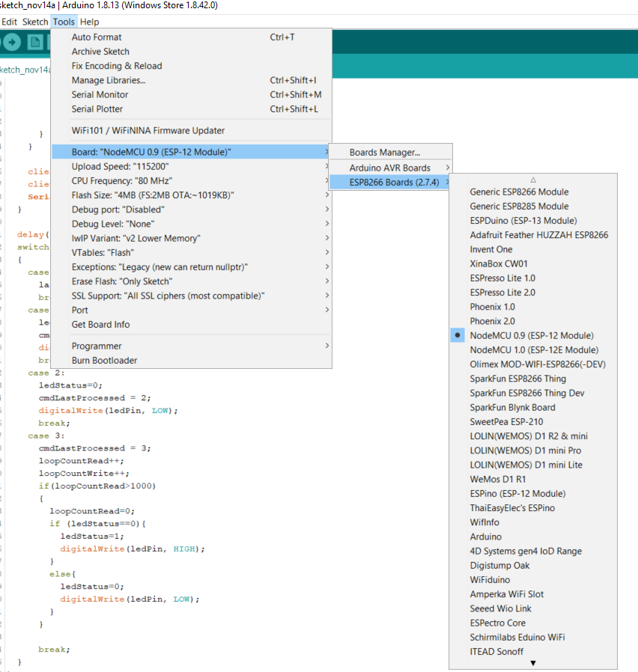Choose Schirmilabs Eduino WiFi
This screenshot has width=638, height=672.
[x=533, y=638]
